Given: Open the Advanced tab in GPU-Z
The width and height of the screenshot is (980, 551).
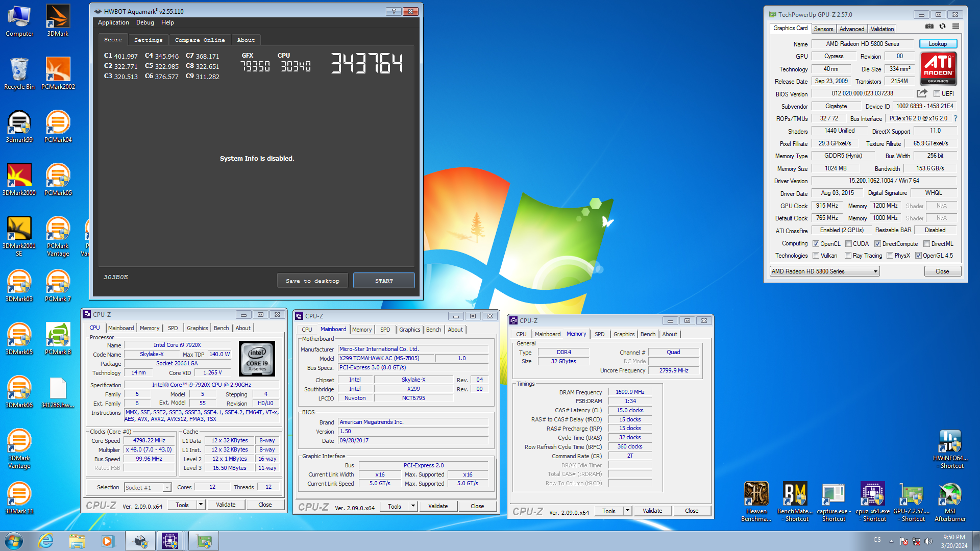Looking at the screenshot, I should pyautogui.click(x=852, y=29).
